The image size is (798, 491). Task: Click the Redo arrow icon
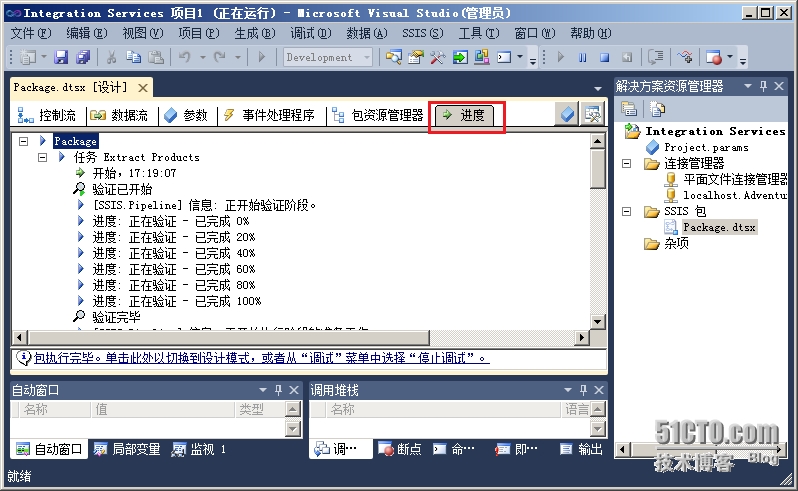pyautogui.click(x=220, y=57)
